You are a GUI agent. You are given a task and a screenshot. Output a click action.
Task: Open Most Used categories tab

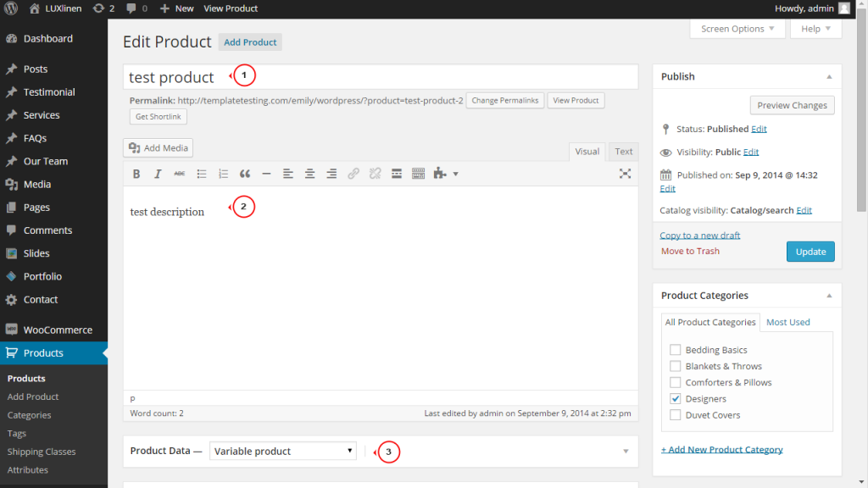787,322
